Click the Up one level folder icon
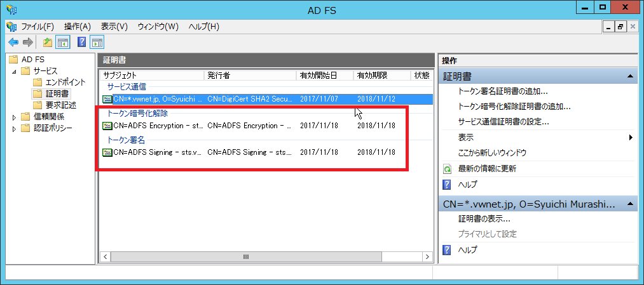644x285 pixels. click(x=47, y=42)
